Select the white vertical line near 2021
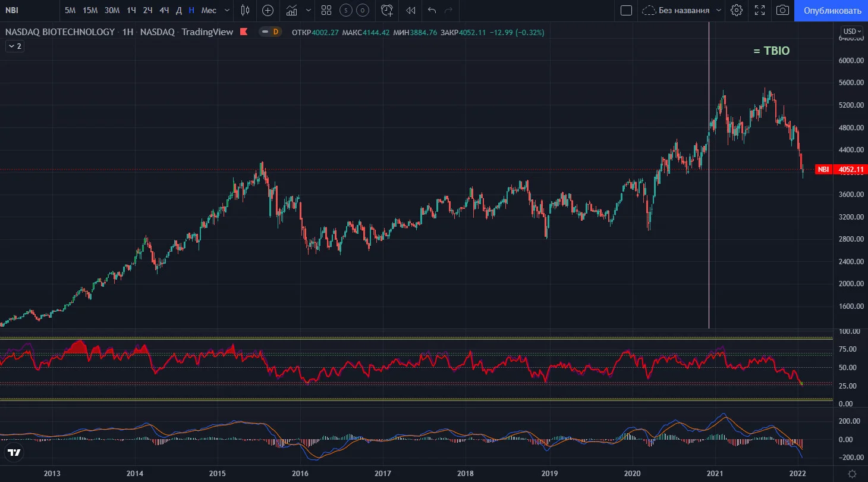The width and height of the screenshot is (868, 482). (x=709, y=175)
